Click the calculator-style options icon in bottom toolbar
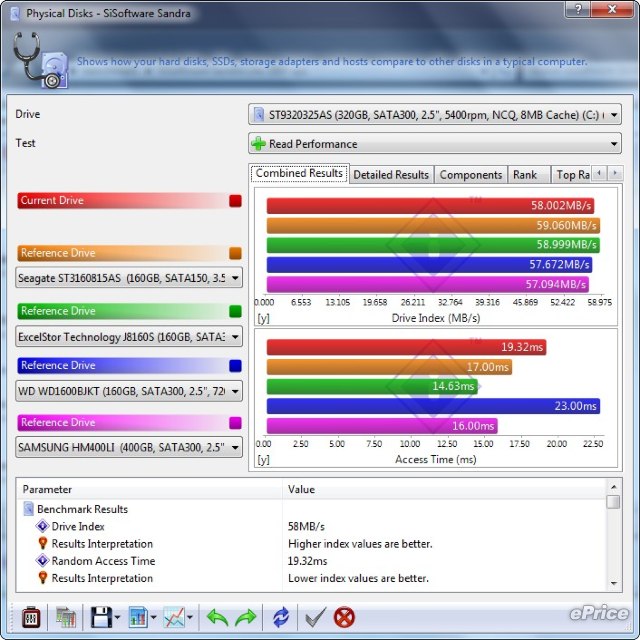The height and width of the screenshot is (640, 640). [31, 616]
